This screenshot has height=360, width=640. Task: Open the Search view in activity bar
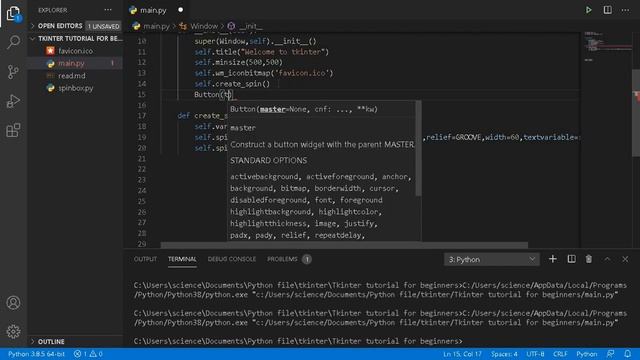tap(13, 42)
